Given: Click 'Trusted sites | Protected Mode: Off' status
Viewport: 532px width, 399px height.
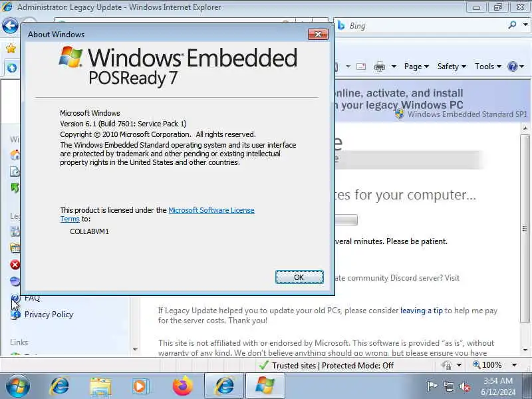Looking at the screenshot, I should pyautogui.click(x=332, y=365).
